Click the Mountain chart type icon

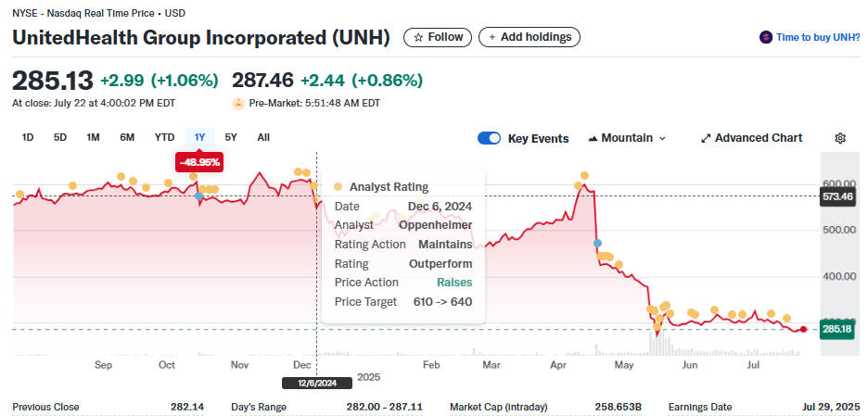pos(593,138)
